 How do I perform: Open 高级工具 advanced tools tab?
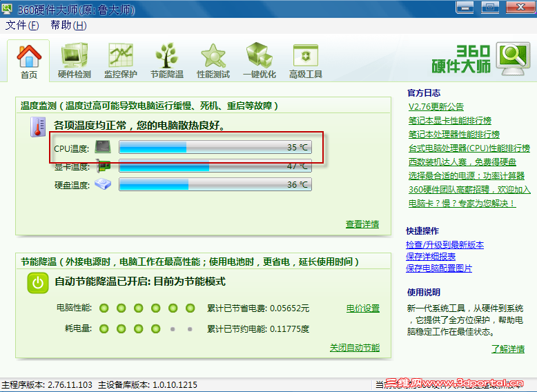(306, 61)
